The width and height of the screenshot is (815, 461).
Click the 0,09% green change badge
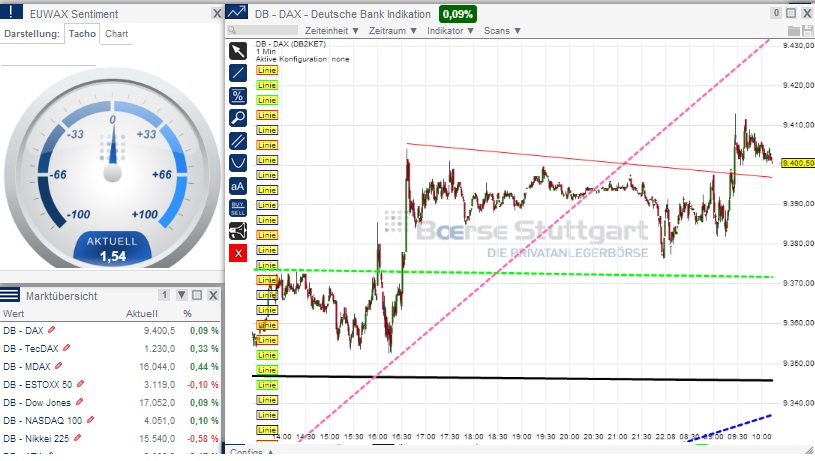pos(457,14)
